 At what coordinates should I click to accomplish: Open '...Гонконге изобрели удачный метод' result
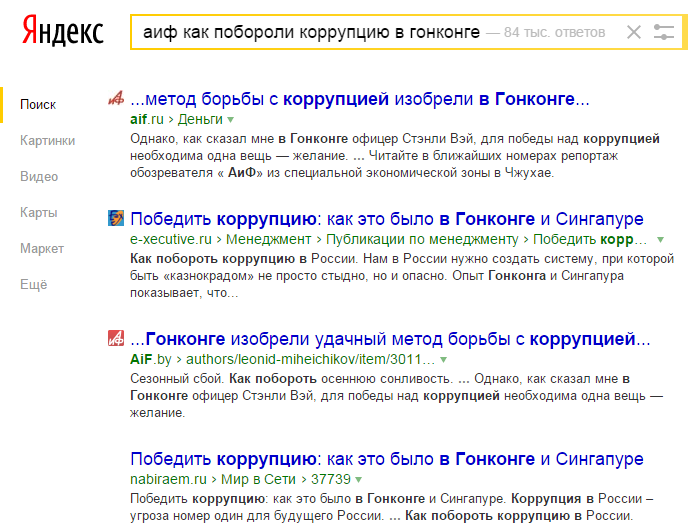390,339
